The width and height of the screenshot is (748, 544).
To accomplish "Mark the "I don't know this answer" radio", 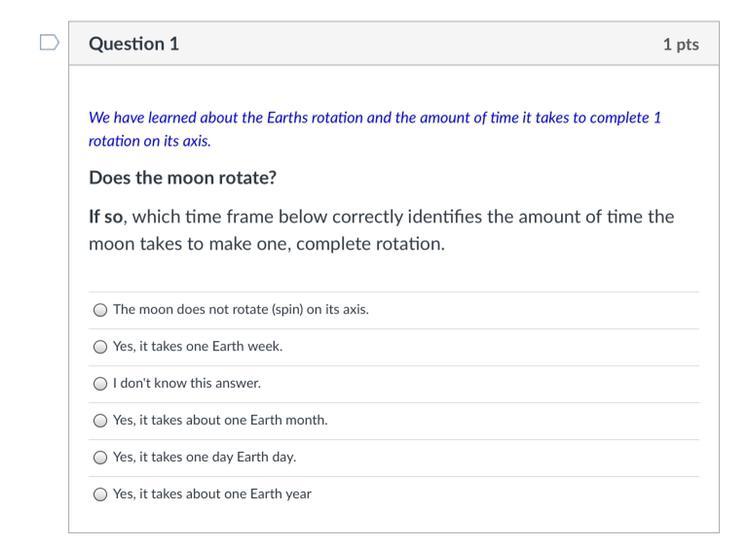I will point(100,384).
